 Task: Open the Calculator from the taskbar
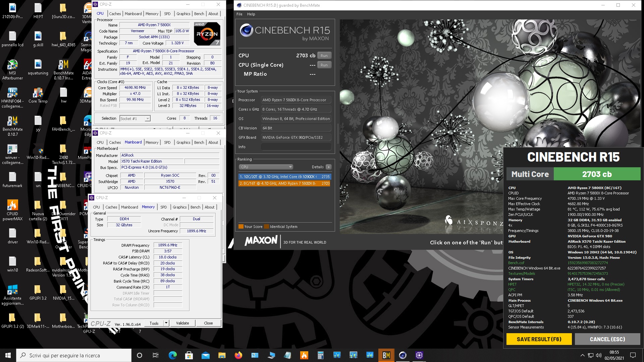[x=320, y=355]
